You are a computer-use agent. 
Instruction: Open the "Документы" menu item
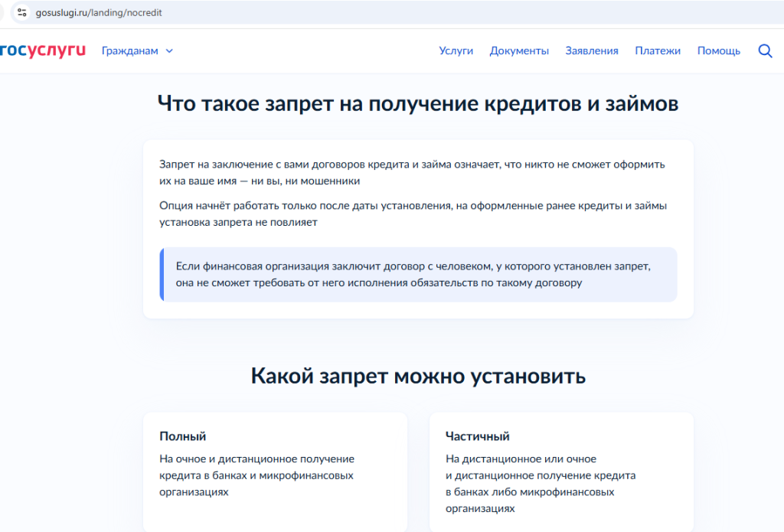pos(519,51)
